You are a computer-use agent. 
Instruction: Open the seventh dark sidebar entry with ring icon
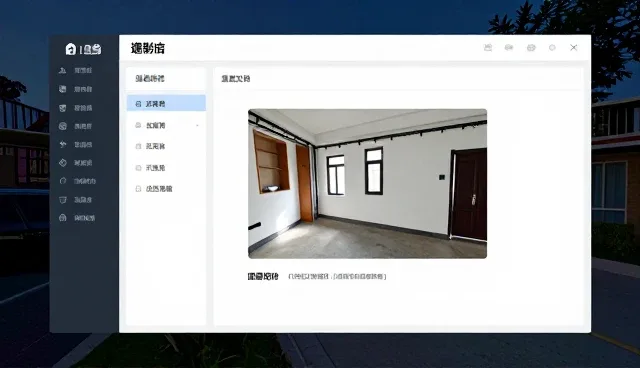(x=77, y=181)
